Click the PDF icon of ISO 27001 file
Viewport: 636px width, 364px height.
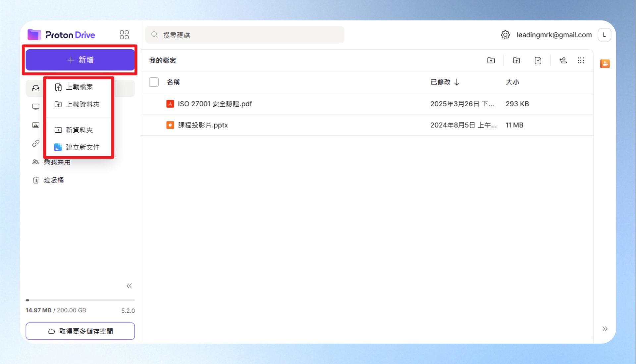point(170,104)
